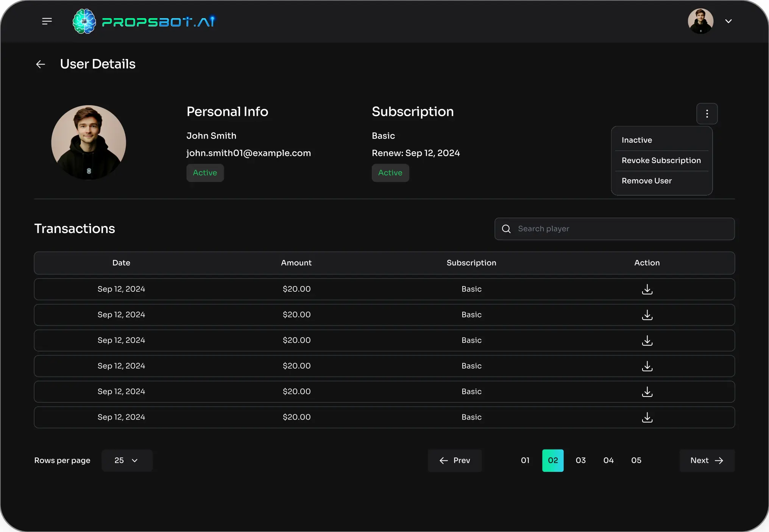The image size is (769, 532).
Task: Click the search magnifier icon
Action: click(506, 229)
